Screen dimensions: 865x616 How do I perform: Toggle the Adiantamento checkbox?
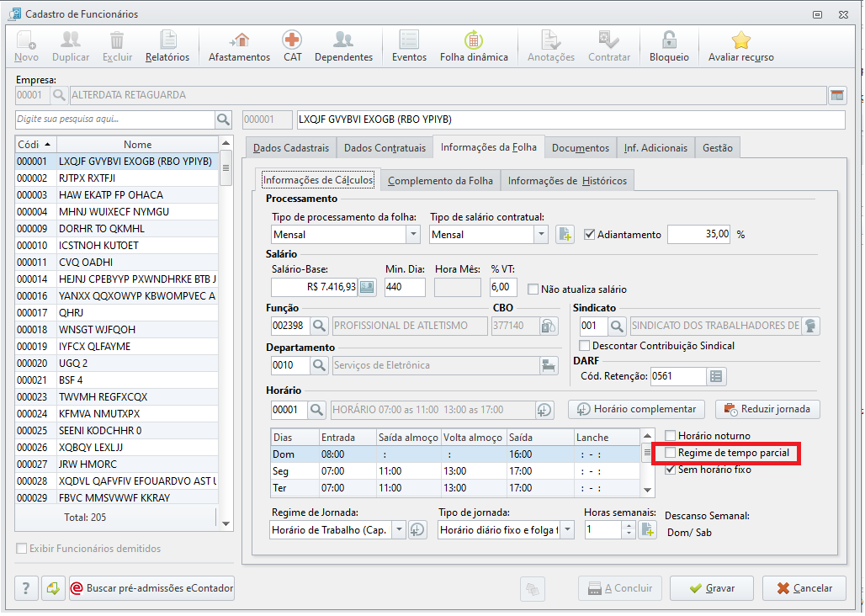click(x=590, y=235)
